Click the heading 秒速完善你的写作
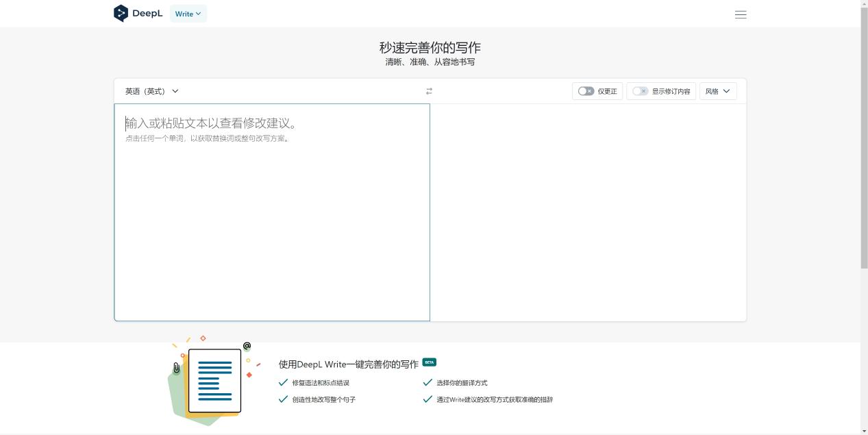 430,47
